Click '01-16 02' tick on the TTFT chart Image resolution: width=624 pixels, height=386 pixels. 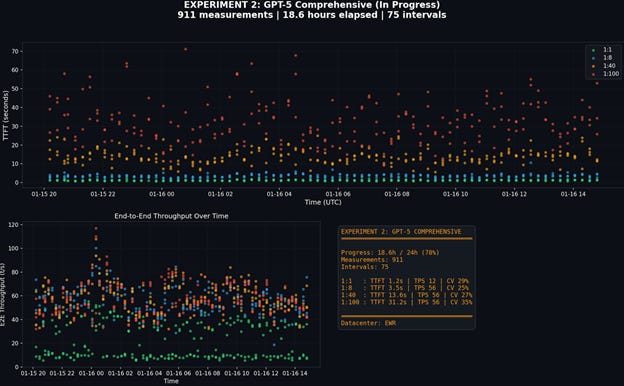(220, 194)
